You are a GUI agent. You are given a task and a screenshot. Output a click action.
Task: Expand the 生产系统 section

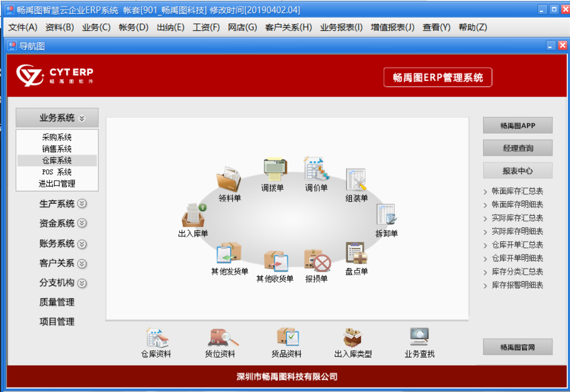pyautogui.click(x=82, y=204)
